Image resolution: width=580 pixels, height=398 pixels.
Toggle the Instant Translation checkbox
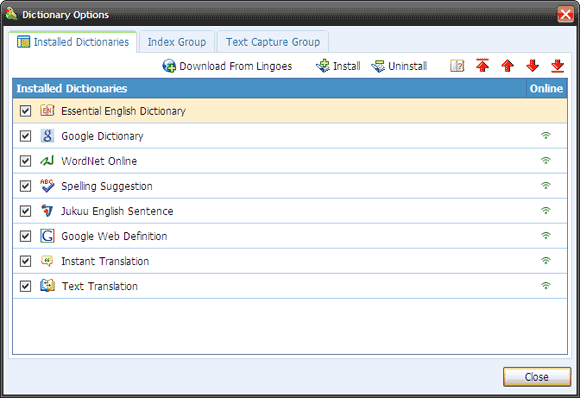point(25,261)
